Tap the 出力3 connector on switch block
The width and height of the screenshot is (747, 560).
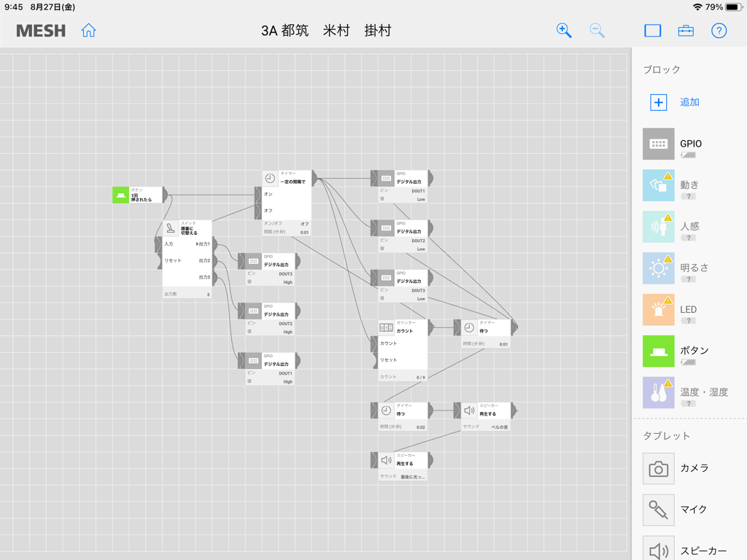[x=215, y=278]
